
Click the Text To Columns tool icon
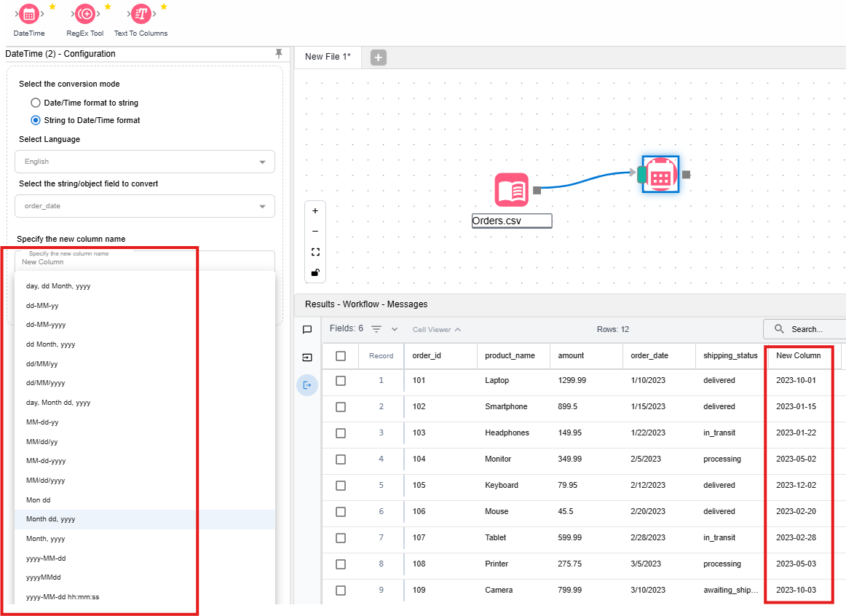(x=141, y=14)
